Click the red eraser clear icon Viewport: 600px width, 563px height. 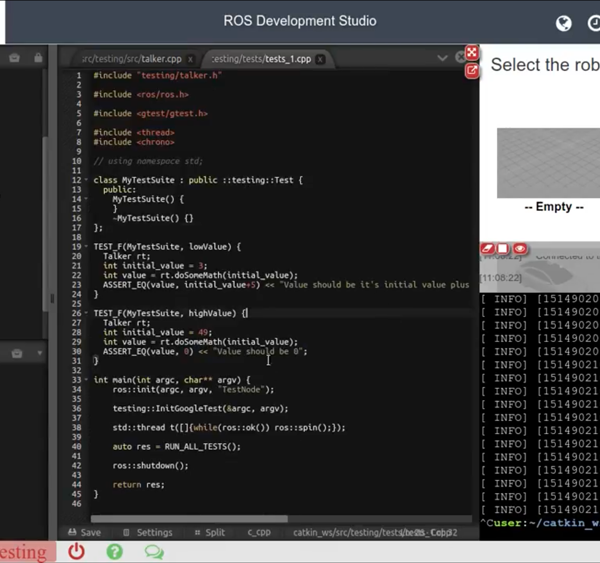click(x=487, y=249)
